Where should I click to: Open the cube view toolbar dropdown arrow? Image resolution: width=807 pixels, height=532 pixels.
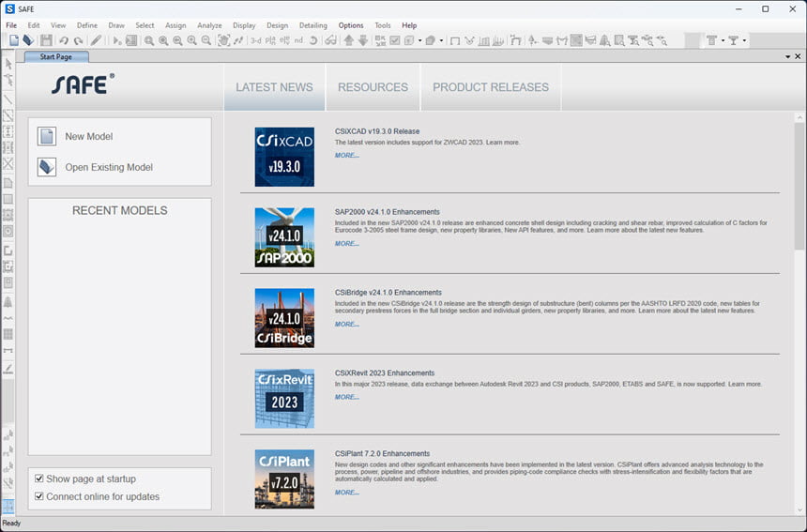click(x=420, y=40)
